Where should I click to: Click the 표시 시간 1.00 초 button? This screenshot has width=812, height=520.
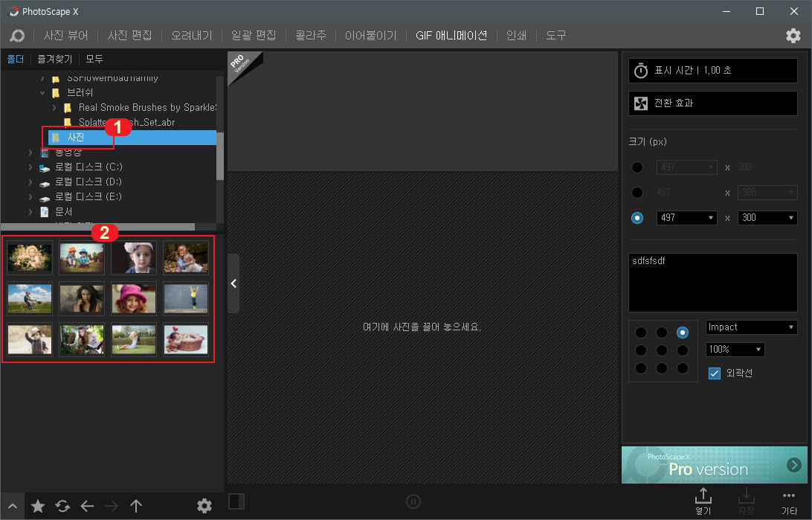tap(713, 71)
